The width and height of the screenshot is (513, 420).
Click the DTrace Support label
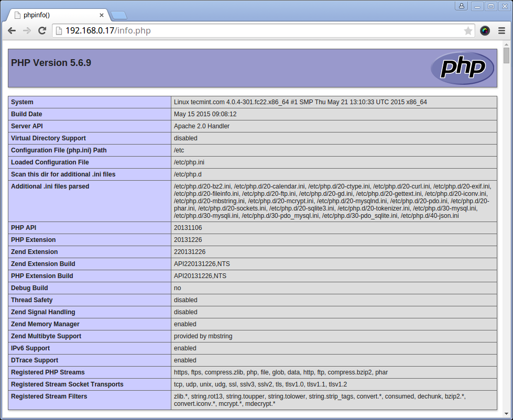[35, 360]
